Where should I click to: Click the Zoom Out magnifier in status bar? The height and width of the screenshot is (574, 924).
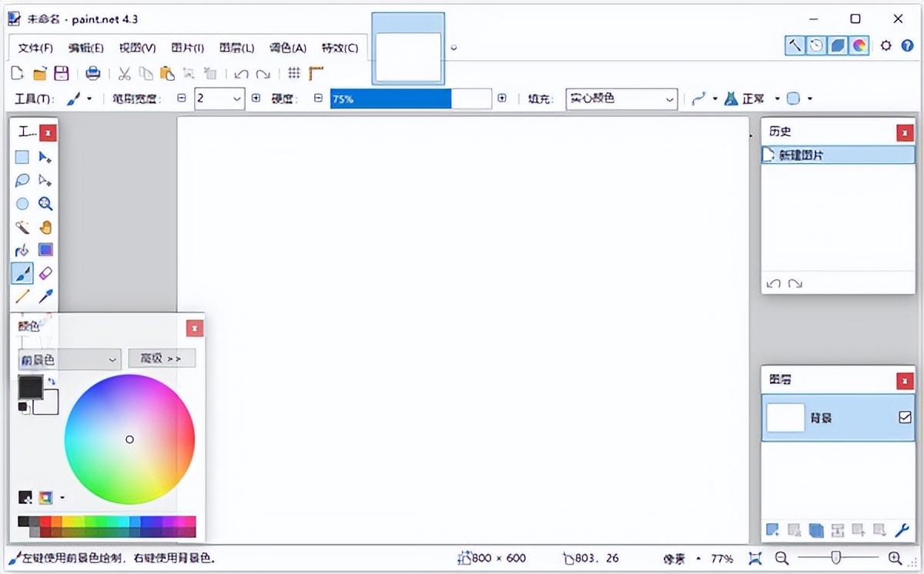[x=782, y=558]
